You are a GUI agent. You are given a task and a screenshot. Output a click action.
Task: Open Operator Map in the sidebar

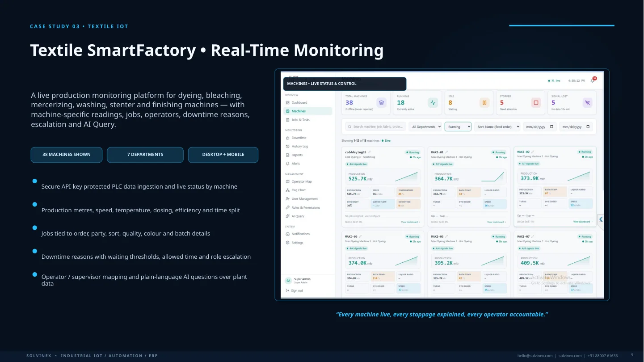click(x=308, y=181)
